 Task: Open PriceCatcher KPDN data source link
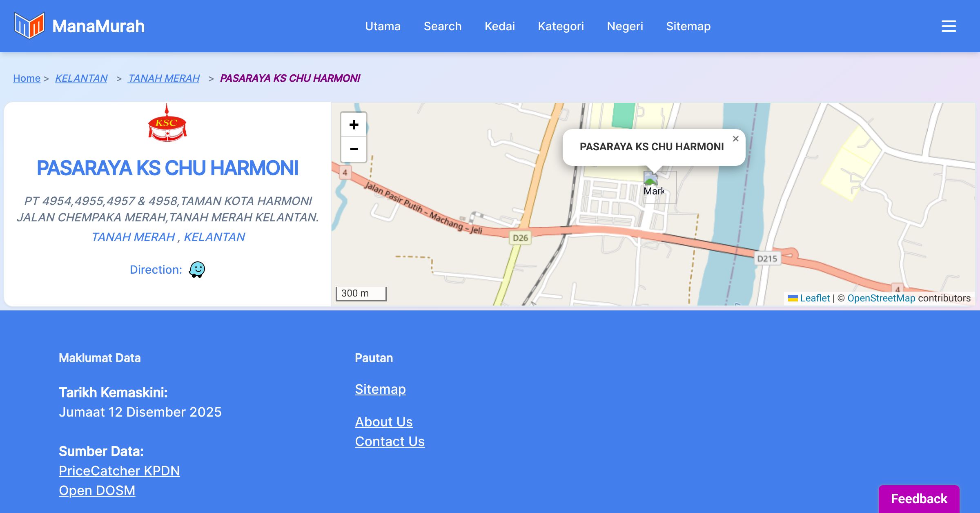[119, 471]
